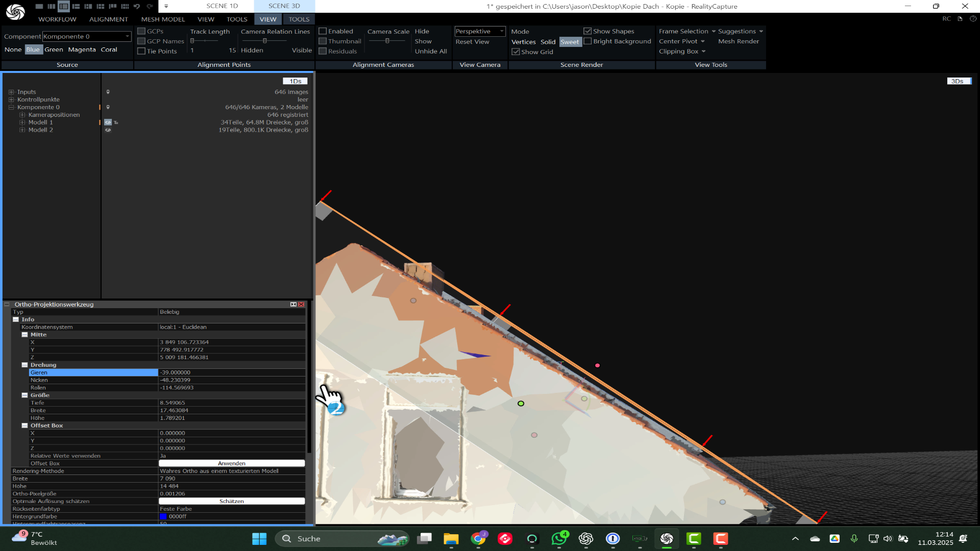Click the Schätzen button

tap(232, 501)
